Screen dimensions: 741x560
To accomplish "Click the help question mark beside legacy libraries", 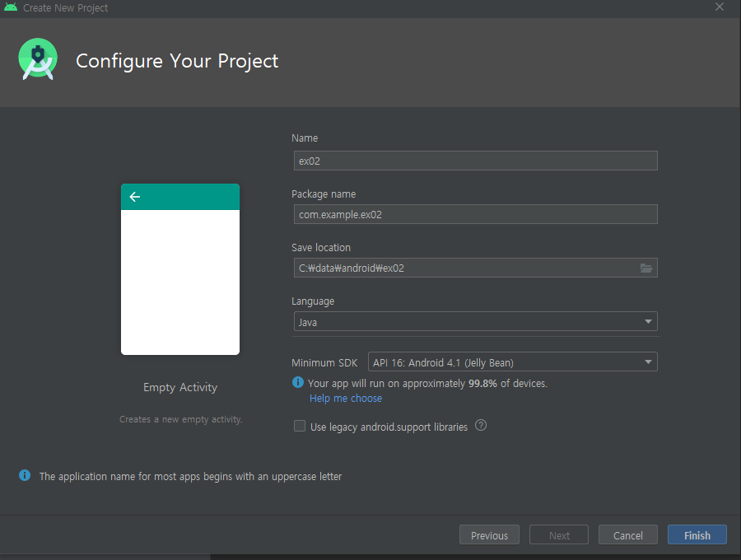I will point(481,425).
